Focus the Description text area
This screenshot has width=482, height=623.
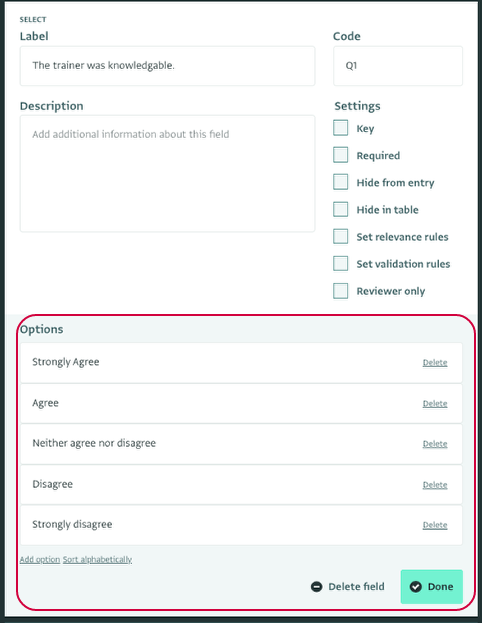tap(167, 174)
